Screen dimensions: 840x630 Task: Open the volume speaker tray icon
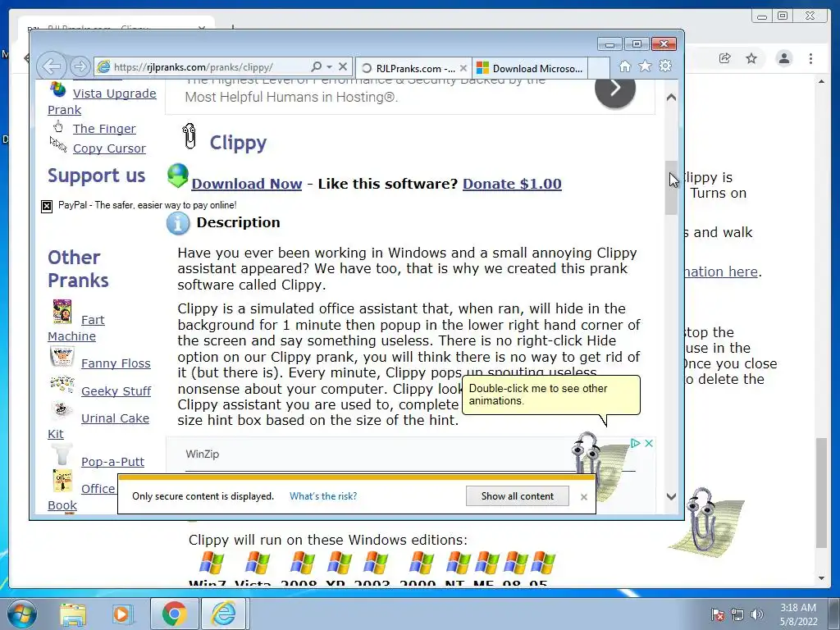[757, 614]
